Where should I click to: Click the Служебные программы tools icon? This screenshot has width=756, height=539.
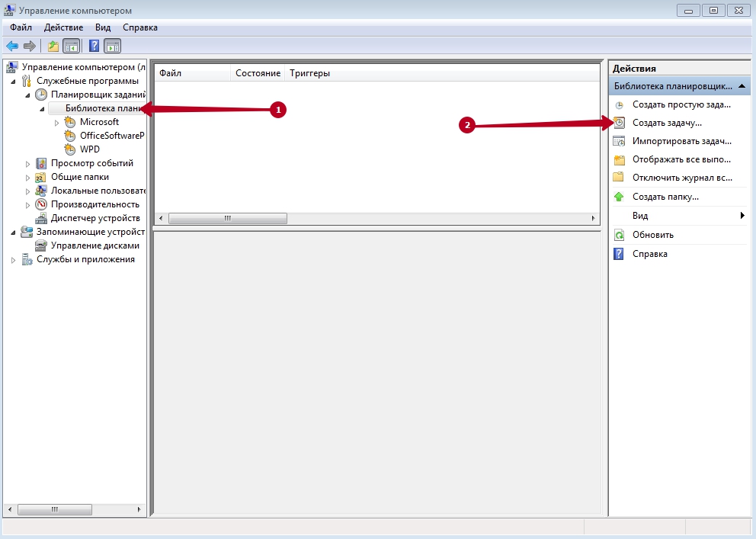[27, 81]
